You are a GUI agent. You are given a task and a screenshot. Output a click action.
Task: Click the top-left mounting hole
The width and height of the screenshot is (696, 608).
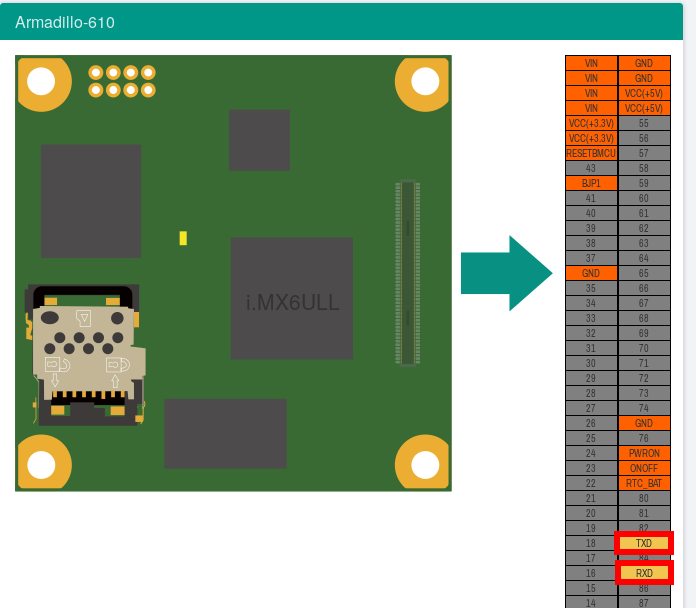click(x=41, y=81)
